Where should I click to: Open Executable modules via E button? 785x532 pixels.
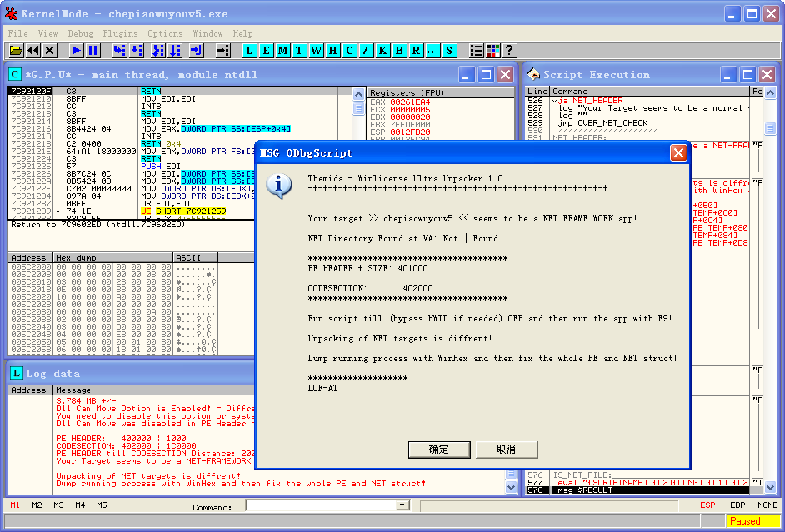pyautogui.click(x=267, y=50)
